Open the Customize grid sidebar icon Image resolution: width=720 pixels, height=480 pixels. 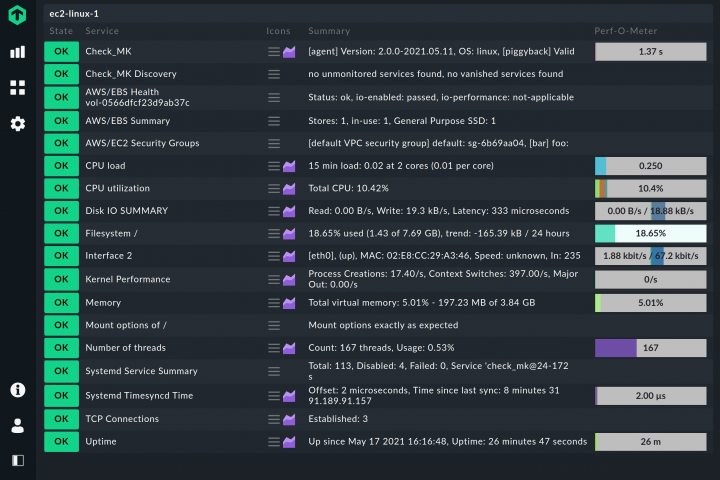click(17, 87)
